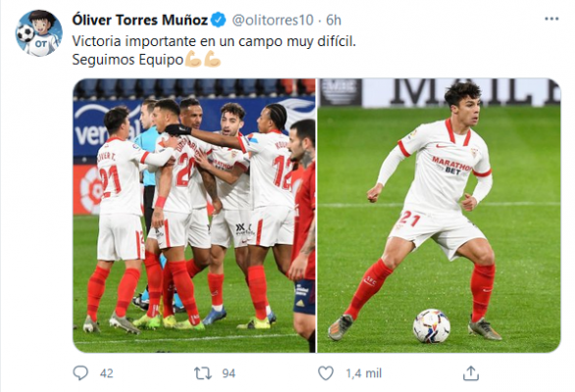Open Óliver Torres profile avatar
This screenshot has height=392, width=575.
pyautogui.click(x=38, y=33)
